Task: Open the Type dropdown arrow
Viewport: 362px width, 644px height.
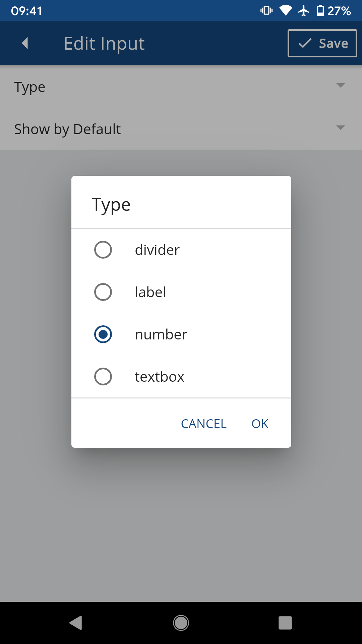Action: pos(341,86)
